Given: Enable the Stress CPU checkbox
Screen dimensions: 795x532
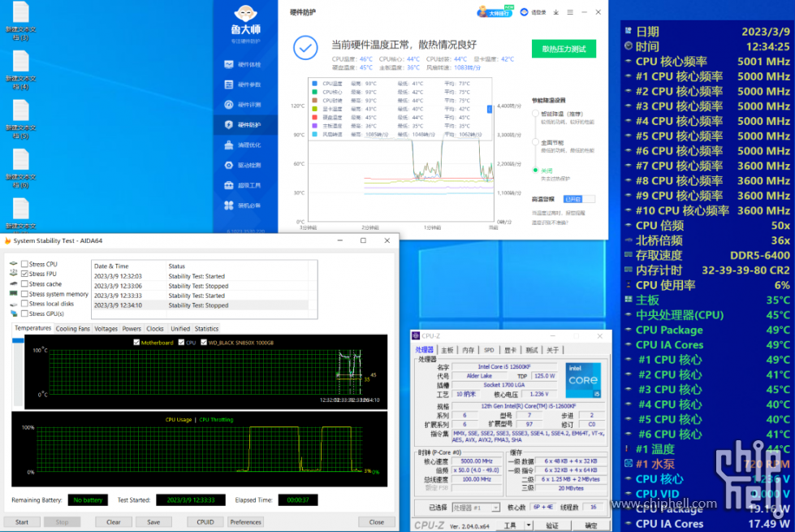Looking at the screenshot, I should click(24, 264).
